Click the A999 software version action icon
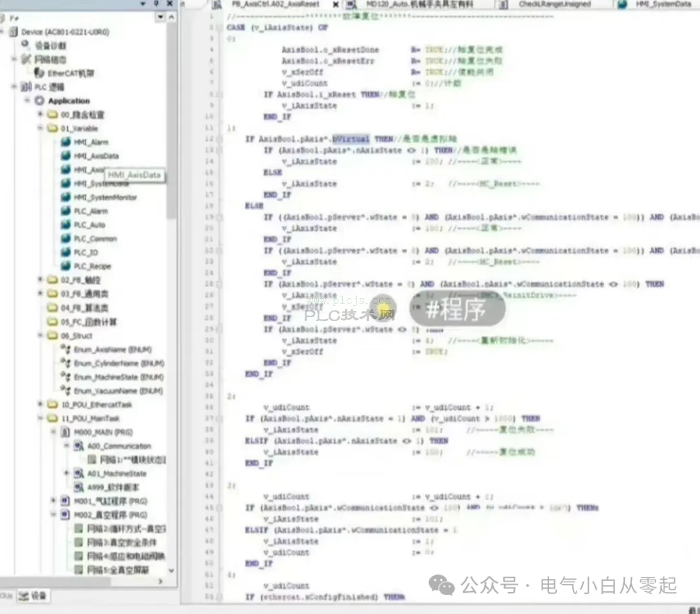 (79, 487)
